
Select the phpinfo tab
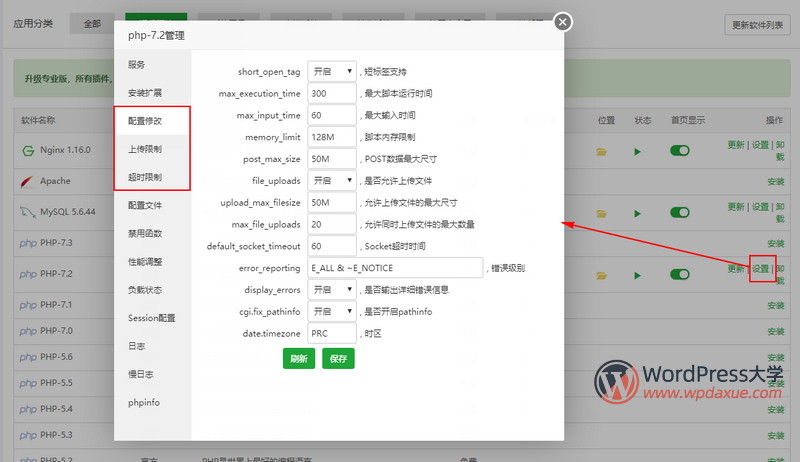[x=152, y=402]
